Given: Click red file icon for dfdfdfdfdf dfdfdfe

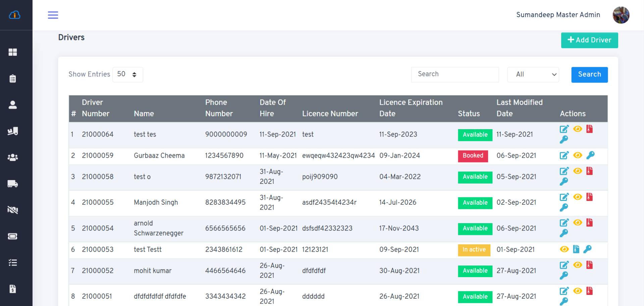Looking at the screenshot, I should [x=589, y=291].
